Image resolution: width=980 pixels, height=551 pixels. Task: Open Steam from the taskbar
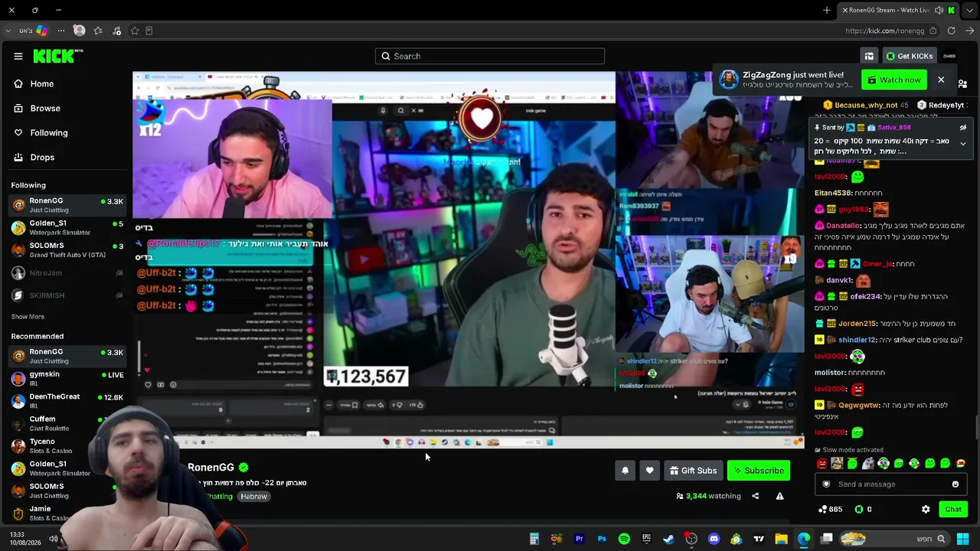click(668, 539)
